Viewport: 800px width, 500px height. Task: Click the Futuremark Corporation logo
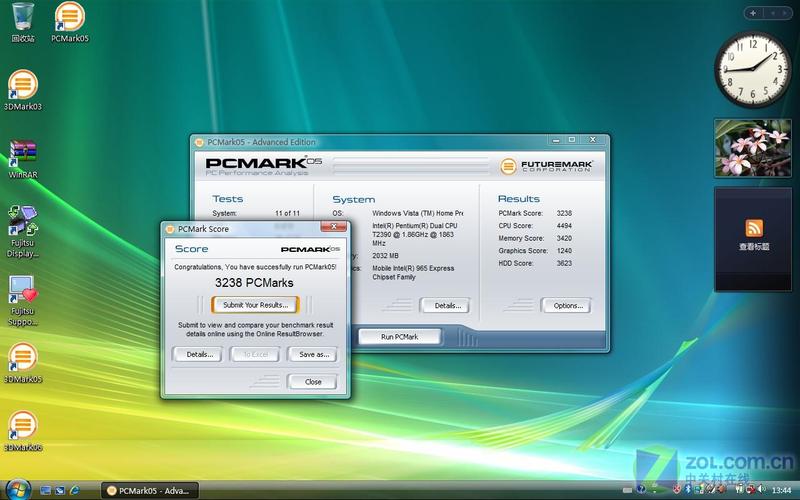(x=546, y=166)
